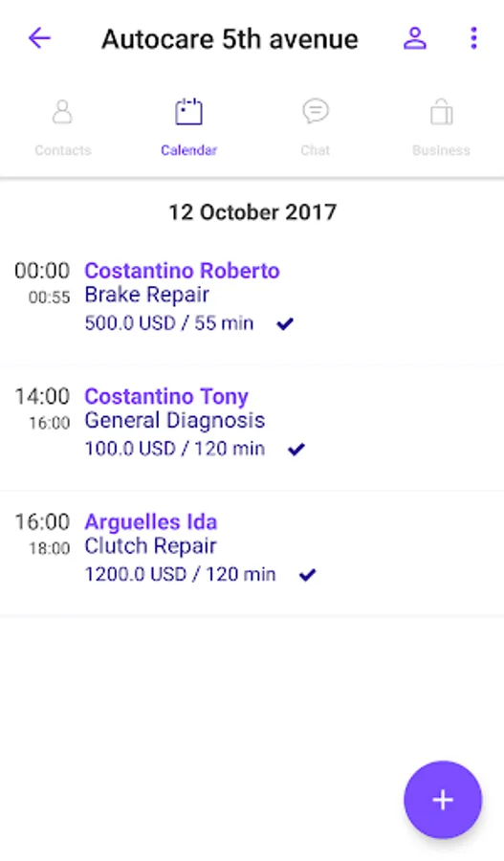Toggle the Brake Repair checkmark

click(x=285, y=323)
